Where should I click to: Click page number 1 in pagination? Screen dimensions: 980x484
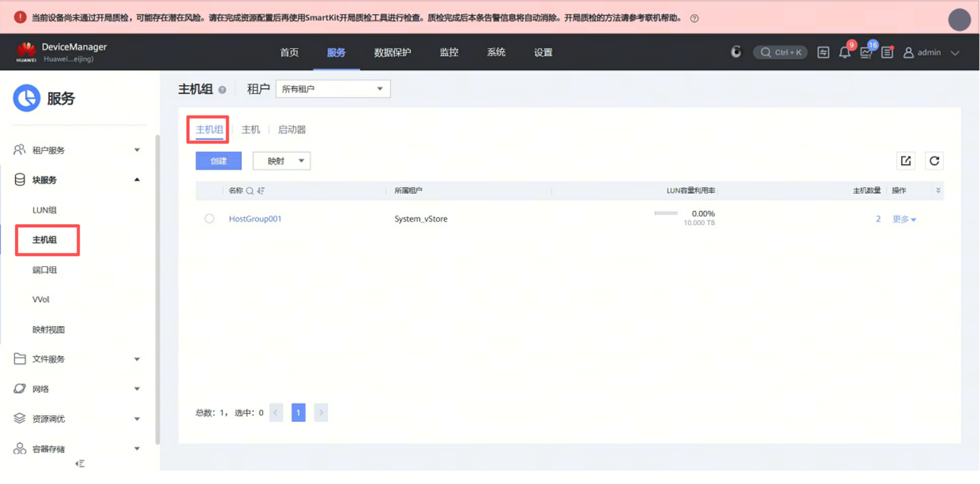[299, 413]
